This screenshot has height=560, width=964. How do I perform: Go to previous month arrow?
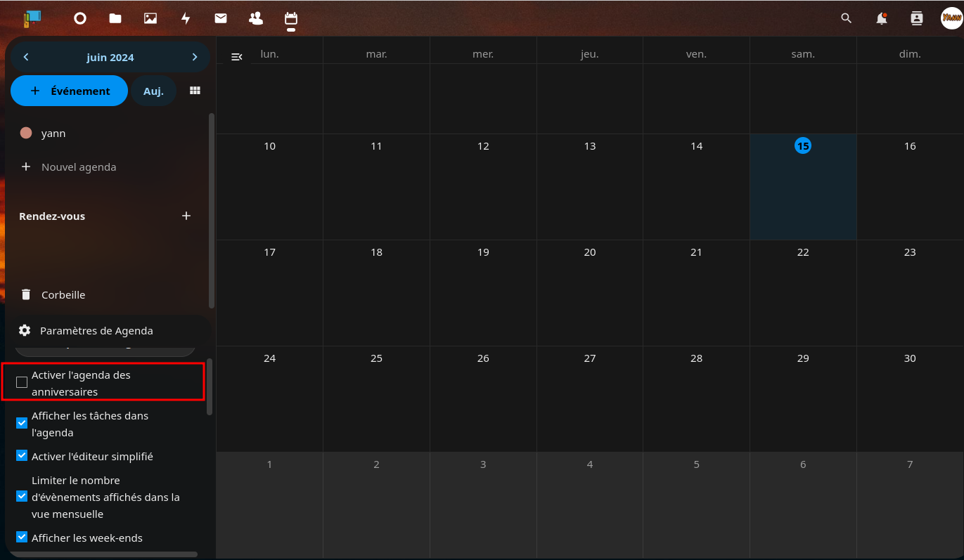[x=26, y=58]
